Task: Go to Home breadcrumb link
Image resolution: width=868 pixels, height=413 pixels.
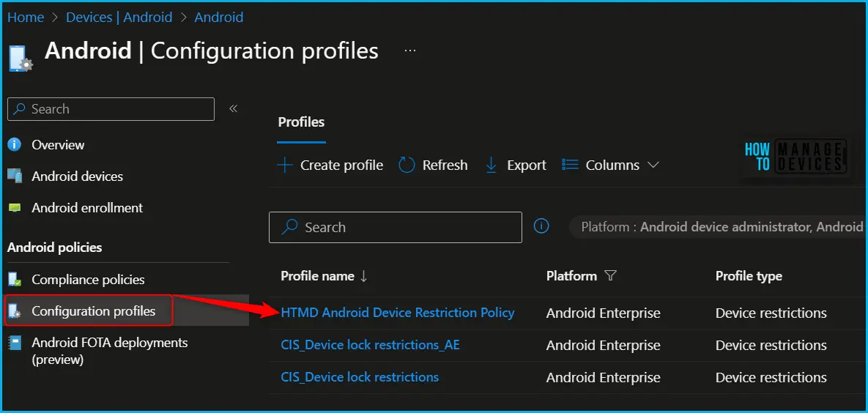Action: coord(26,17)
